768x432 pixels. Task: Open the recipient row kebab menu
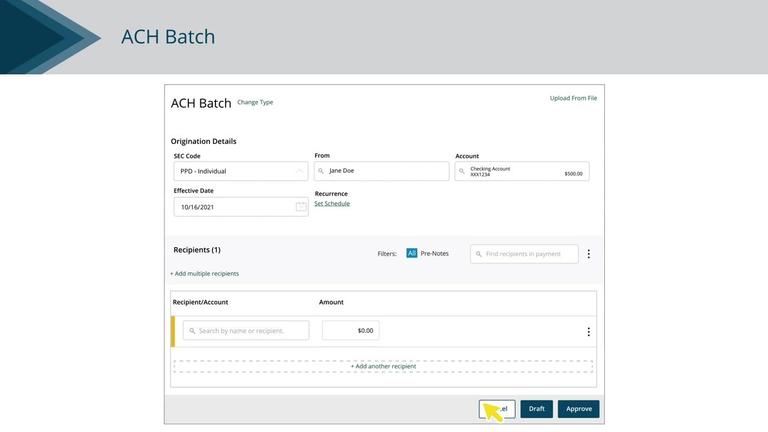[x=588, y=332]
